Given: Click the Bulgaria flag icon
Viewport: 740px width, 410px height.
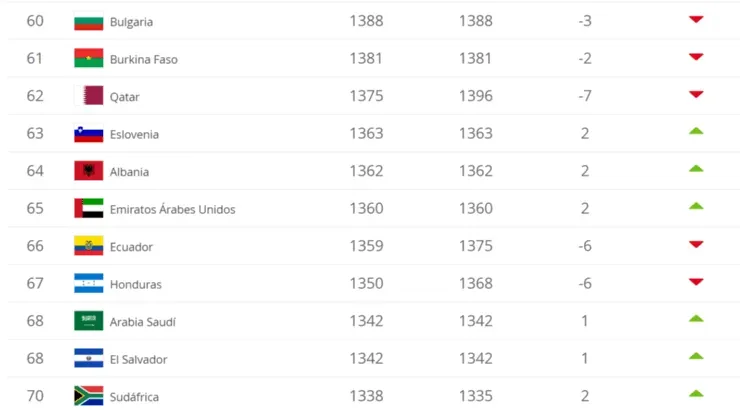Looking at the screenshot, I should click(x=89, y=21).
